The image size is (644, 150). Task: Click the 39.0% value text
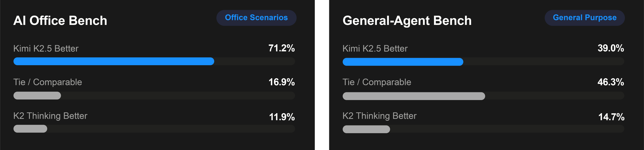pos(611,48)
